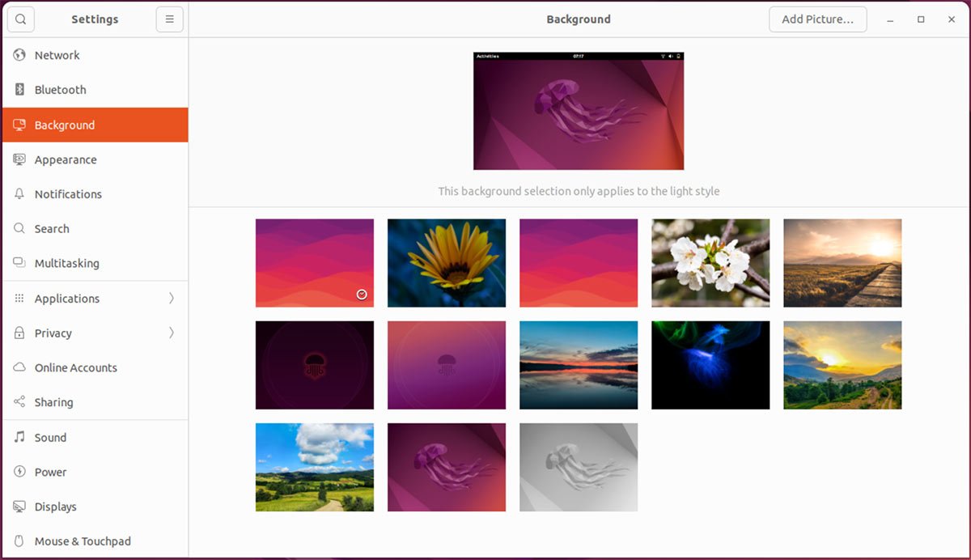Pick the grayscale jellyfish wallpaper
Viewport: 971px width, 560px height.
579,467
